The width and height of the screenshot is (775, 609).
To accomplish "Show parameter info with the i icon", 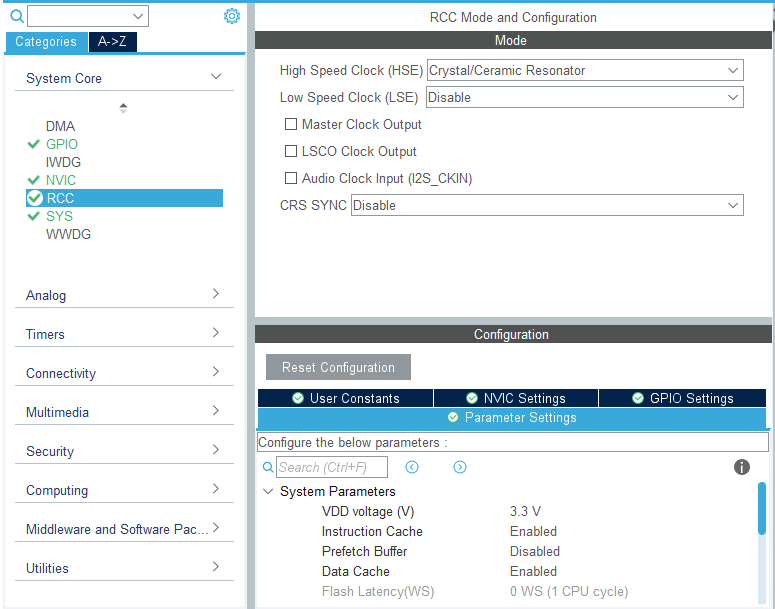I will click(741, 467).
